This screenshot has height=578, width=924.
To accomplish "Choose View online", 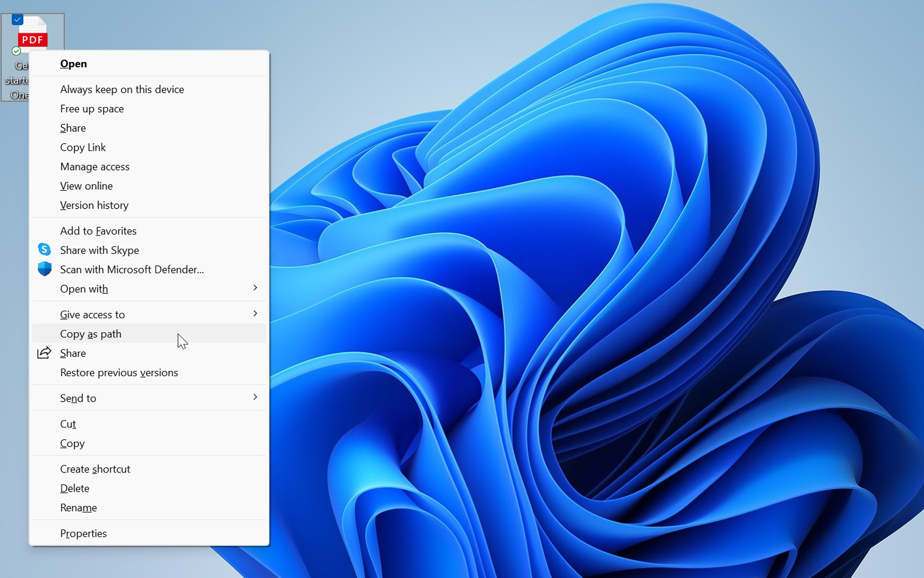I will click(149, 186).
